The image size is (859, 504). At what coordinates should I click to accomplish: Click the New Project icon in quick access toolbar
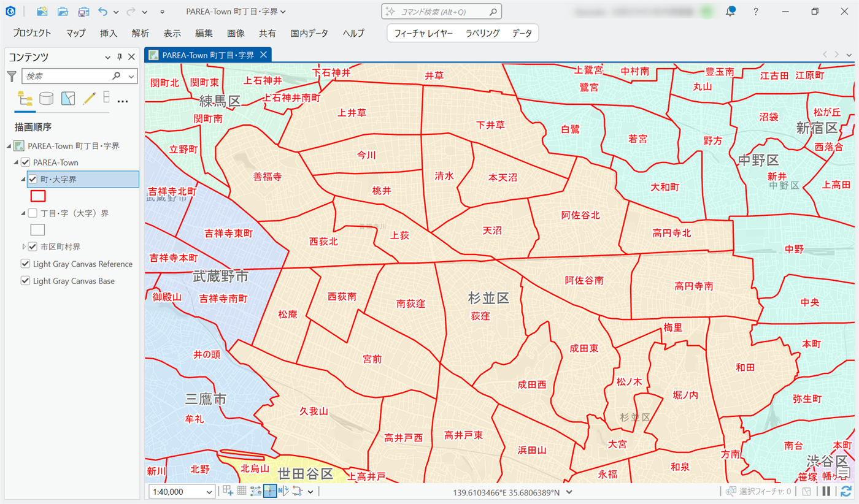tap(42, 12)
